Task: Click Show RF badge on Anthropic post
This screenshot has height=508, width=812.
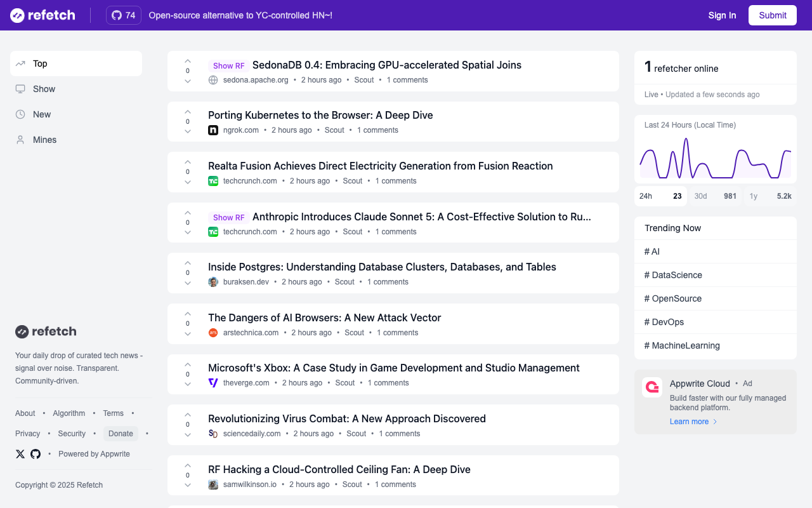Action: pos(228,217)
